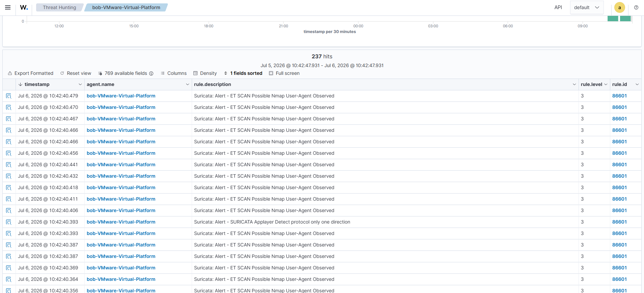Click the timestamp sort arrow icon
644x293 pixels.
tap(20, 84)
